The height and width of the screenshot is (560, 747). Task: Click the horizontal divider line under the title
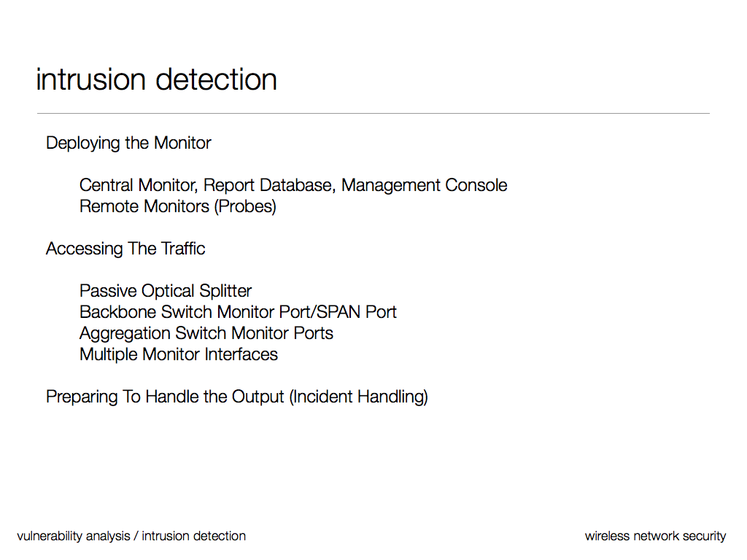point(373,114)
